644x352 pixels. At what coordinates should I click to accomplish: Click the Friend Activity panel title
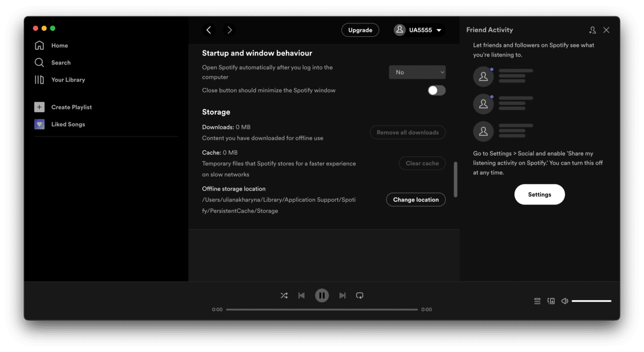489,30
